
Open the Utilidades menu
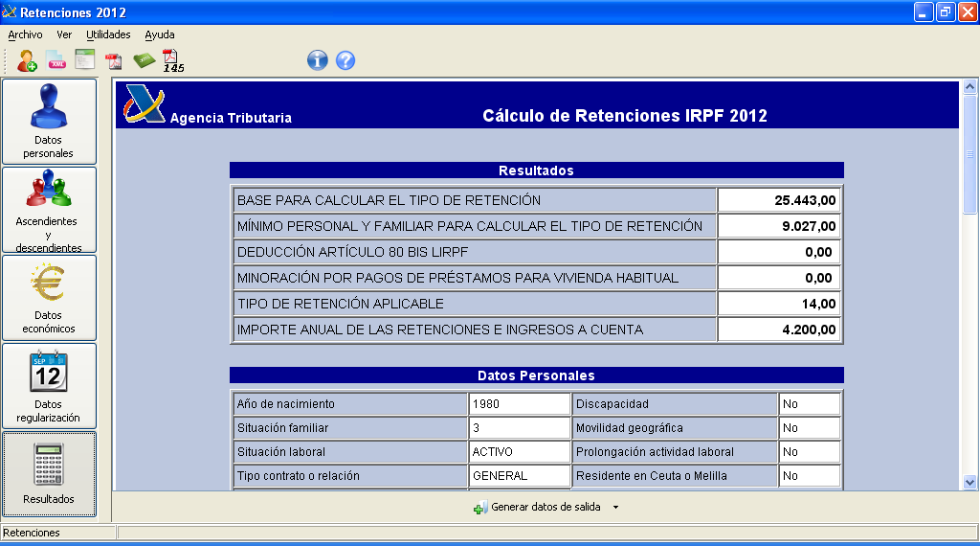tap(108, 34)
